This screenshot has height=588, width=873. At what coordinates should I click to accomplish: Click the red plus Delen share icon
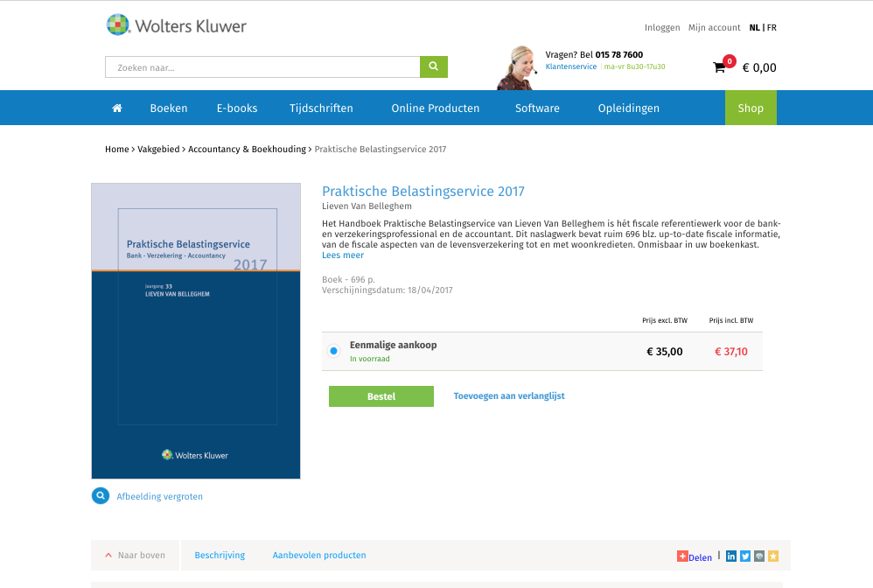point(682,556)
